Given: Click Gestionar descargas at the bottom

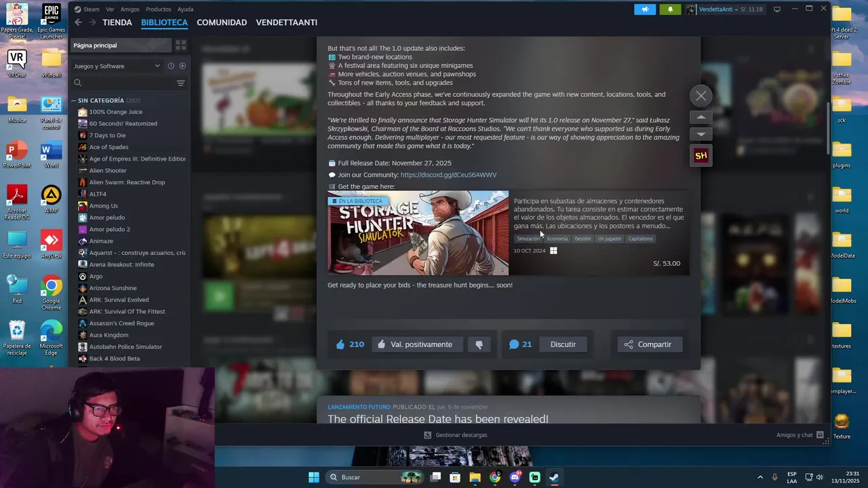Looking at the screenshot, I should (x=455, y=435).
